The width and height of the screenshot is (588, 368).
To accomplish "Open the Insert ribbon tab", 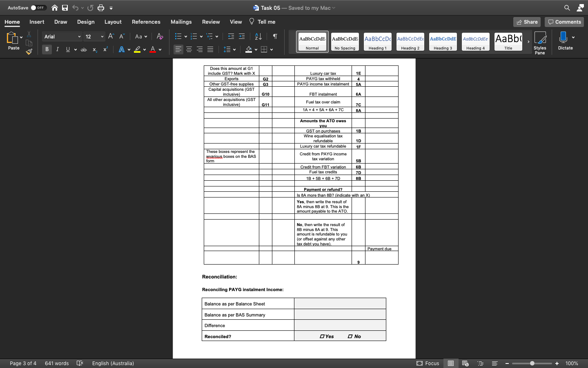I will 37,22.
